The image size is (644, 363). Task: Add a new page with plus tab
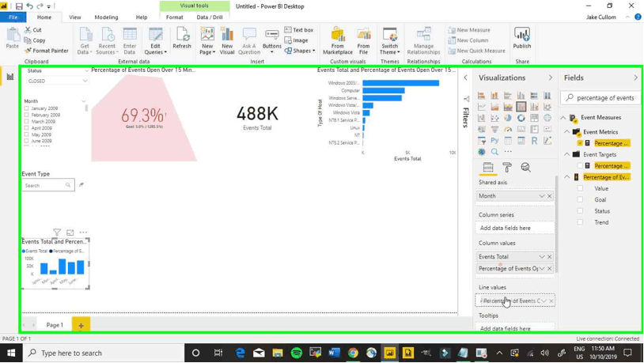[81, 325]
